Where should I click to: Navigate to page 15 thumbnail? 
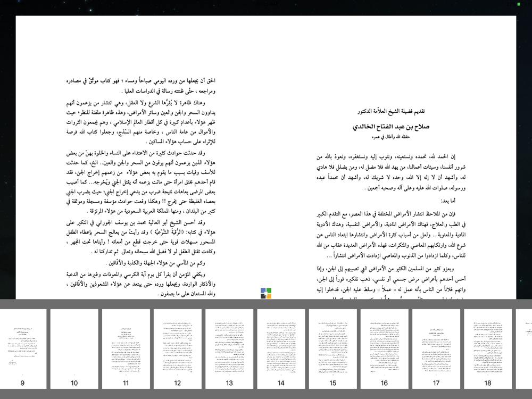[333, 349]
